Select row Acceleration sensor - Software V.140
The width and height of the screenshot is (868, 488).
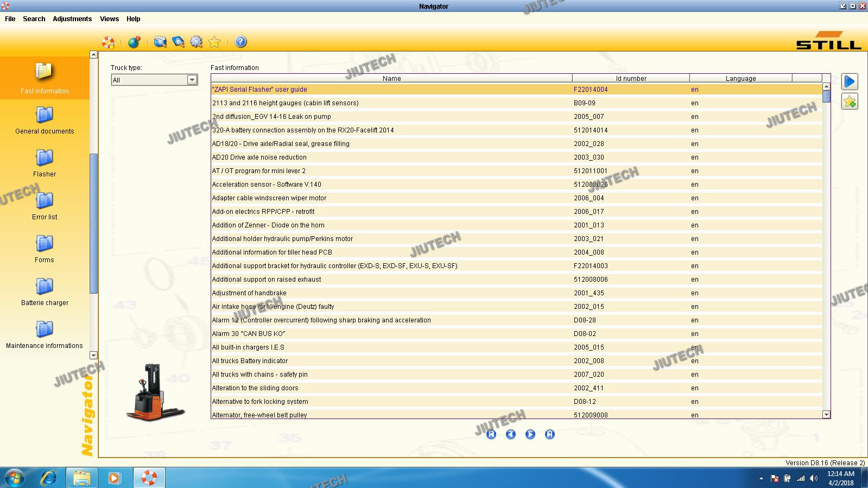tap(517, 185)
